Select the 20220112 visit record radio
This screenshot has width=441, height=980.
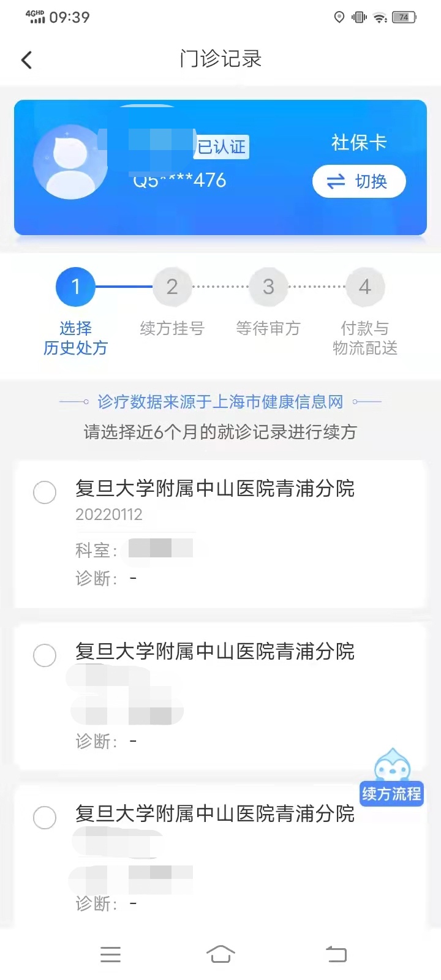click(x=45, y=492)
